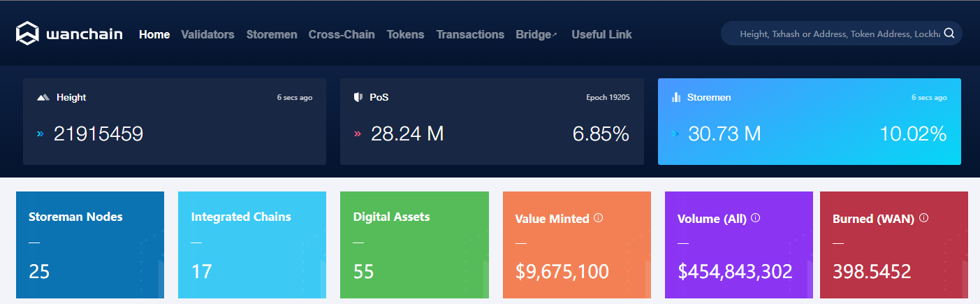This screenshot has width=980, height=304.
Task: Click the Storeman Nodes count 25
Action: click(39, 271)
